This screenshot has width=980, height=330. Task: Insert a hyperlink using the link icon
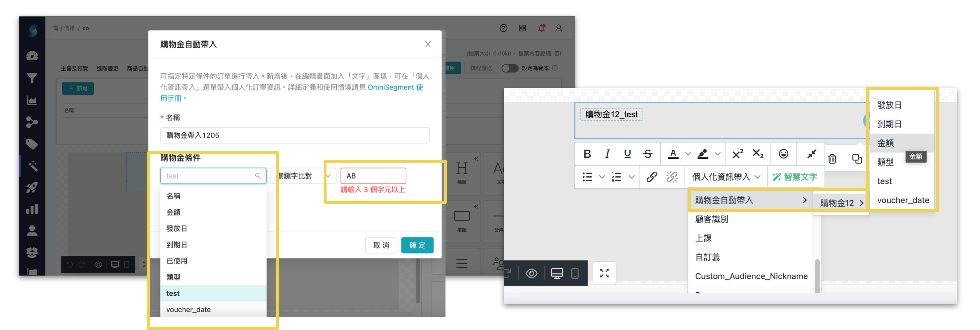pyautogui.click(x=652, y=177)
